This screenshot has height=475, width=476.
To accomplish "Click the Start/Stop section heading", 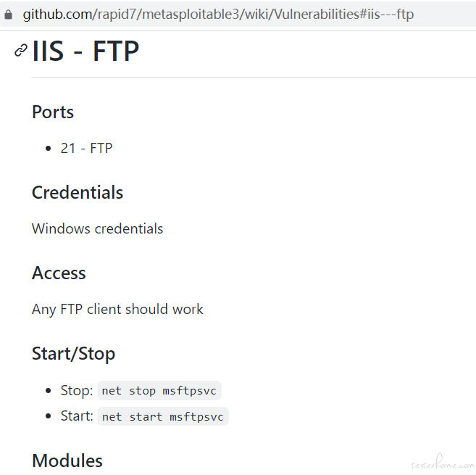I will [x=73, y=353].
